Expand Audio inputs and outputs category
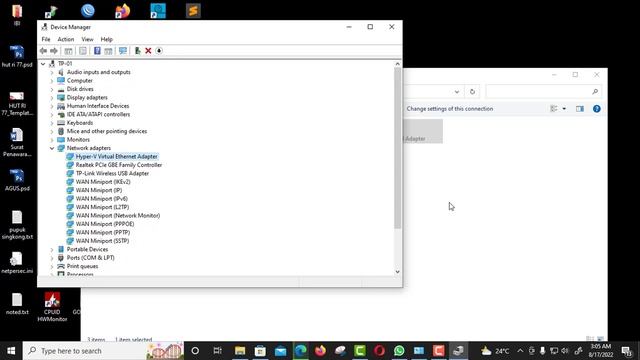Screen dimensions: 640x360 pyautogui.click(x=52, y=72)
